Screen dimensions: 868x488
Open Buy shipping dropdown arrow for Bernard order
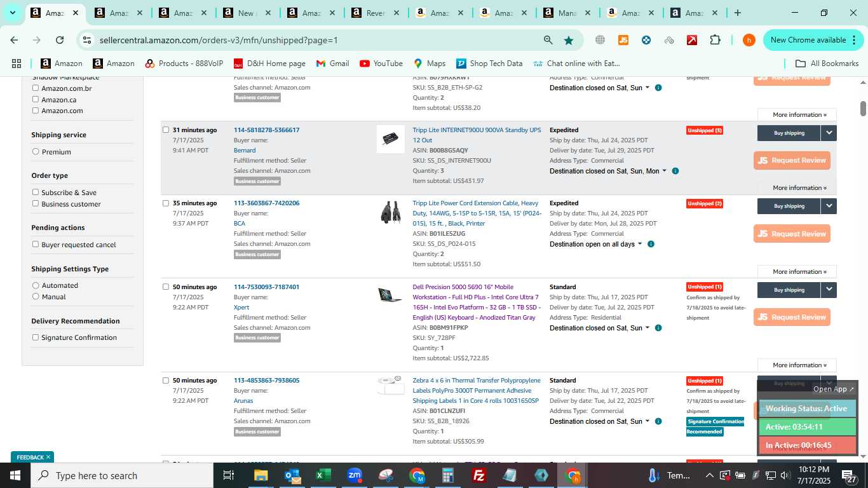[829, 133]
